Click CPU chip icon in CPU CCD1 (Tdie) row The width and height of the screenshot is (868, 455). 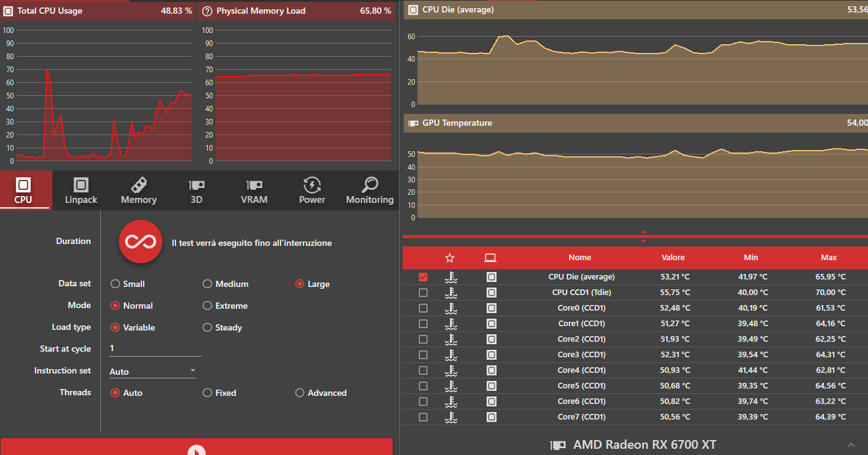point(492,293)
